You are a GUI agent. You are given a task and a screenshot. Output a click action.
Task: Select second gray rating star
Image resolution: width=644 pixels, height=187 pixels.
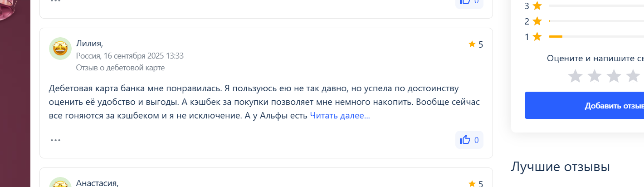[595, 76]
